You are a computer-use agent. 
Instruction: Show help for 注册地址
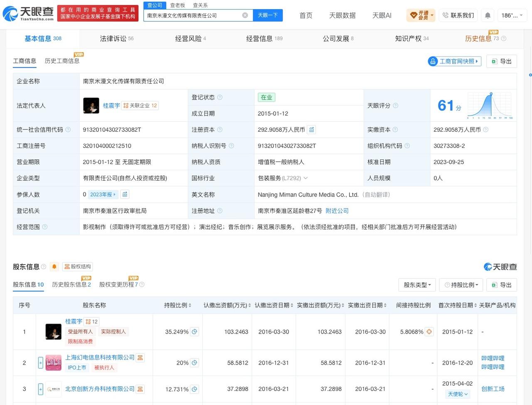point(220,211)
